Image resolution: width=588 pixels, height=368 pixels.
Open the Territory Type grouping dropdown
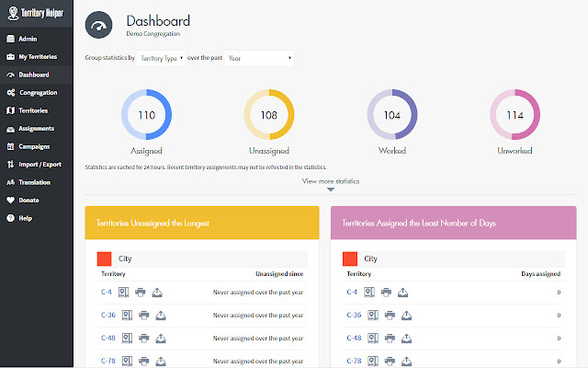coord(162,58)
